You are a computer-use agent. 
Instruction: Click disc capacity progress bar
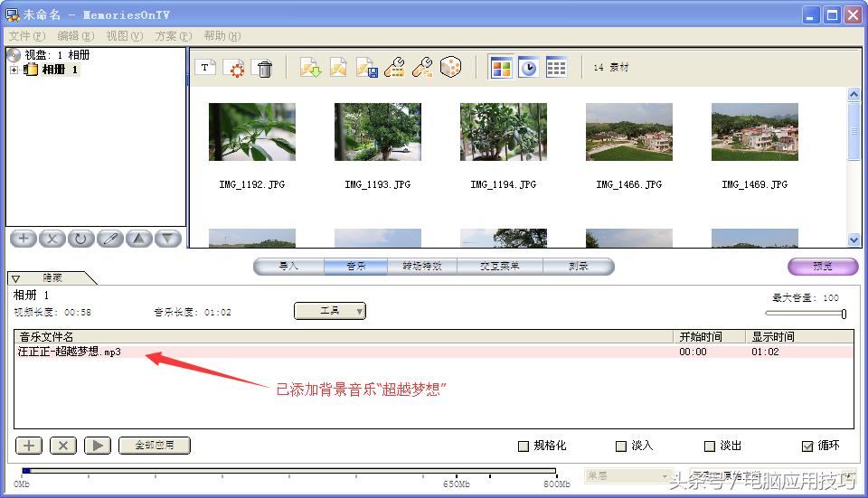289,471
